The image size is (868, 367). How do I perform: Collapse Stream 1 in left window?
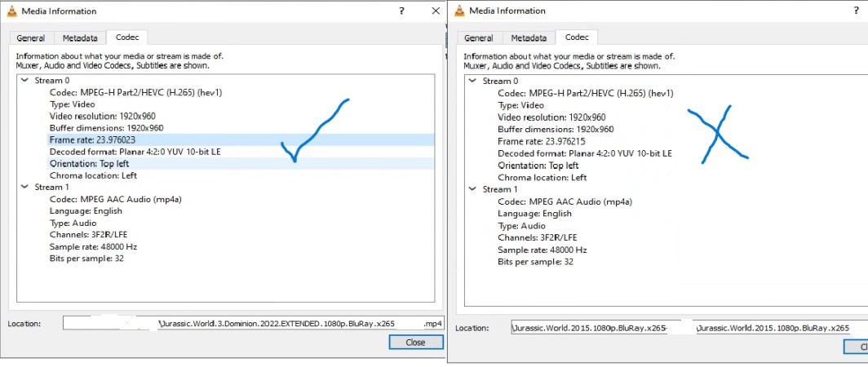click(x=25, y=187)
